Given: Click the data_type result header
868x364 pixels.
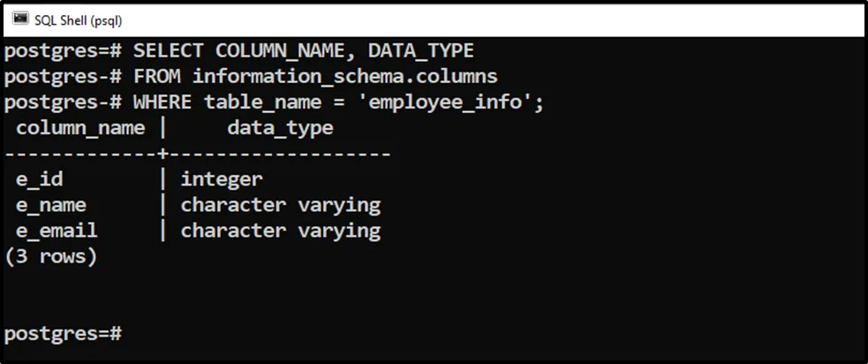Looking at the screenshot, I should pos(280,128).
